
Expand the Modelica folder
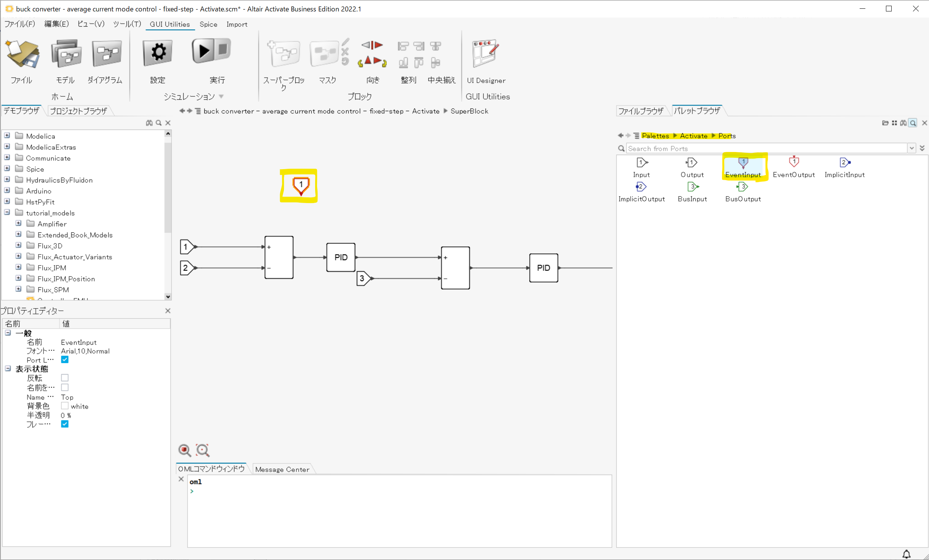tap(7, 136)
